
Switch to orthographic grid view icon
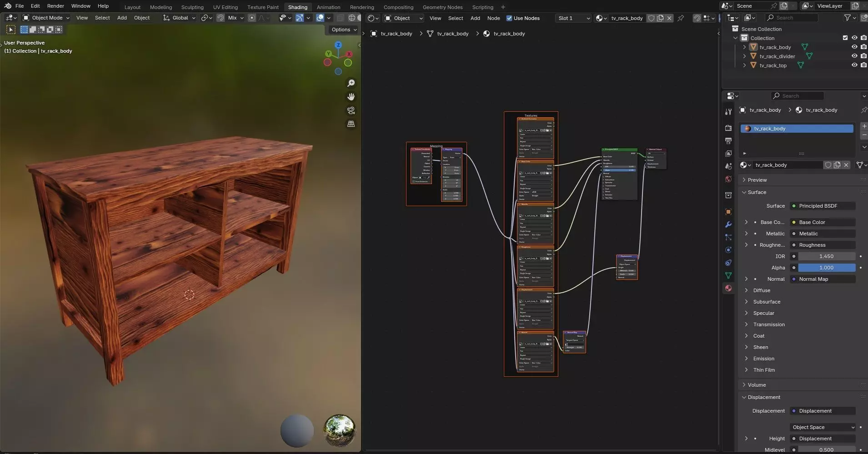click(351, 124)
